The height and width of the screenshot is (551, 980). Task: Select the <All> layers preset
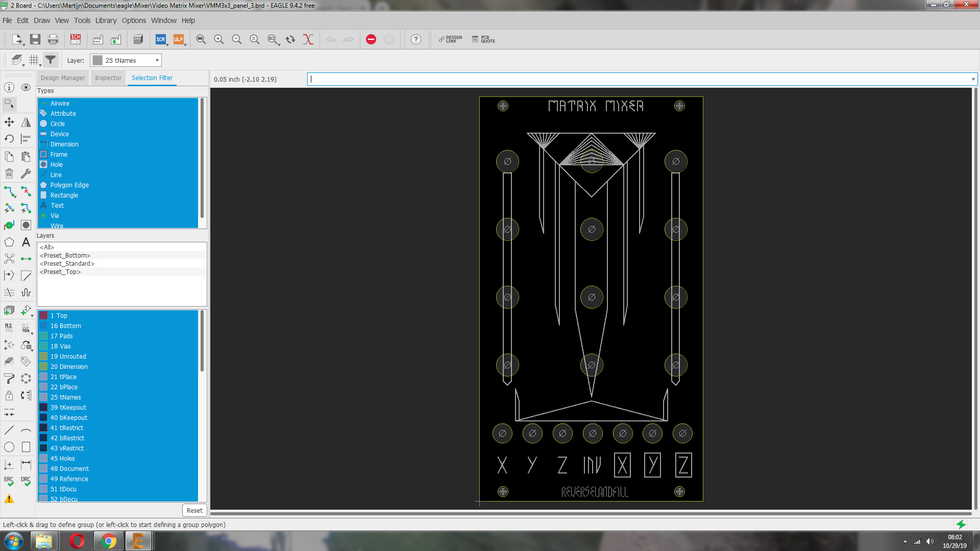coord(47,247)
